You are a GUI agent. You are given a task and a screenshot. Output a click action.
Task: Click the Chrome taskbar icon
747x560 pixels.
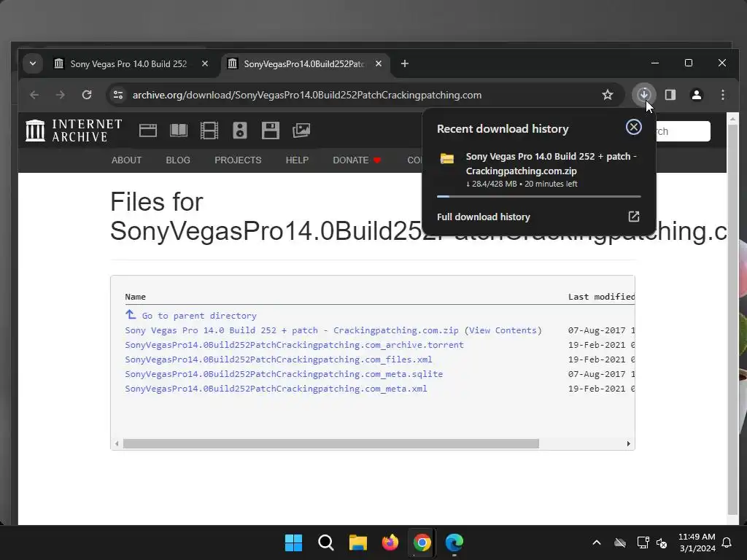pos(422,542)
